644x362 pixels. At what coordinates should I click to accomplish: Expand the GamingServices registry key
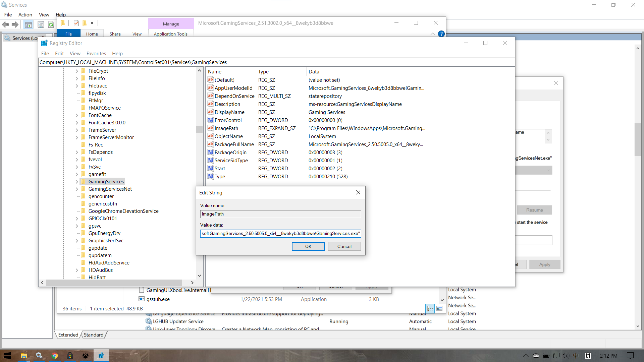(76, 182)
